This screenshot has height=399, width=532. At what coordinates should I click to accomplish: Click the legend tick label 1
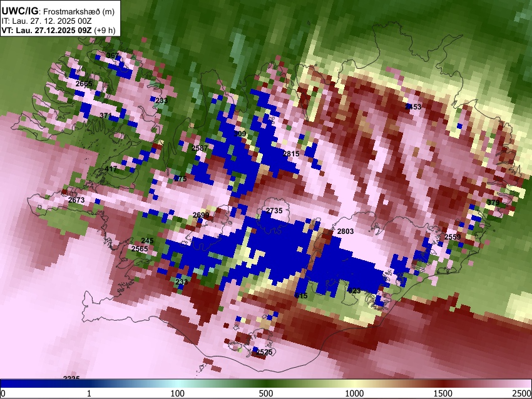(x=89, y=393)
